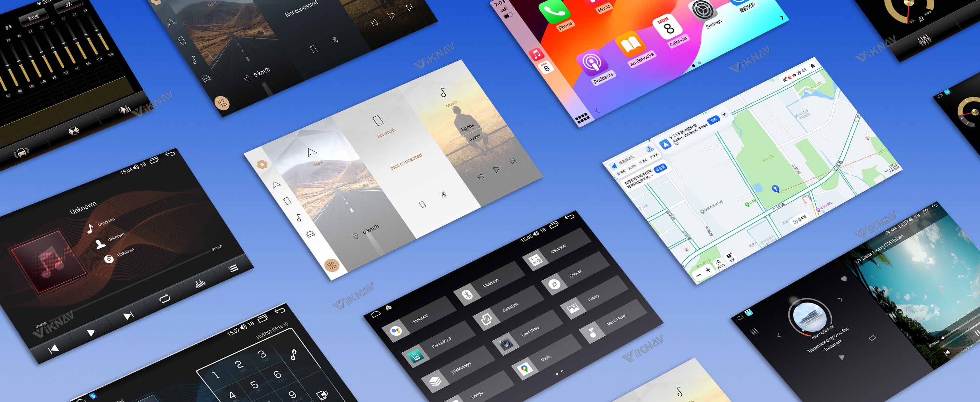The height and width of the screenshot is (402, 980).
Task: Tap home icon on the map screen
Action: pos(813,66)
